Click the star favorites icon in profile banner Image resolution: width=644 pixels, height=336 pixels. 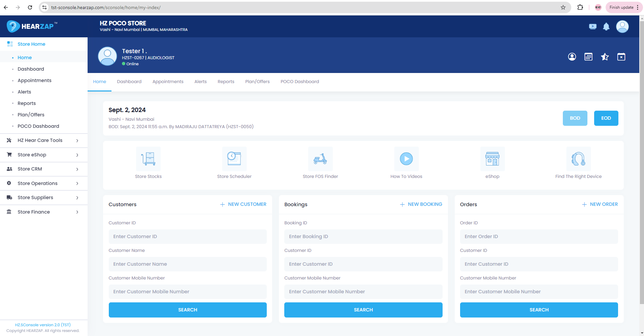click(605, 57)
